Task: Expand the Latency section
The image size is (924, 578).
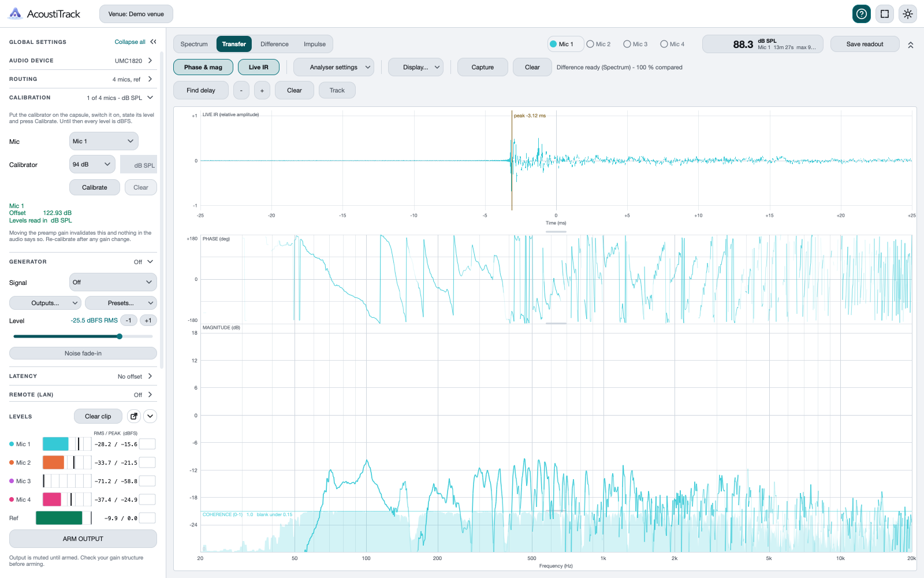Action: click(83, 376)
